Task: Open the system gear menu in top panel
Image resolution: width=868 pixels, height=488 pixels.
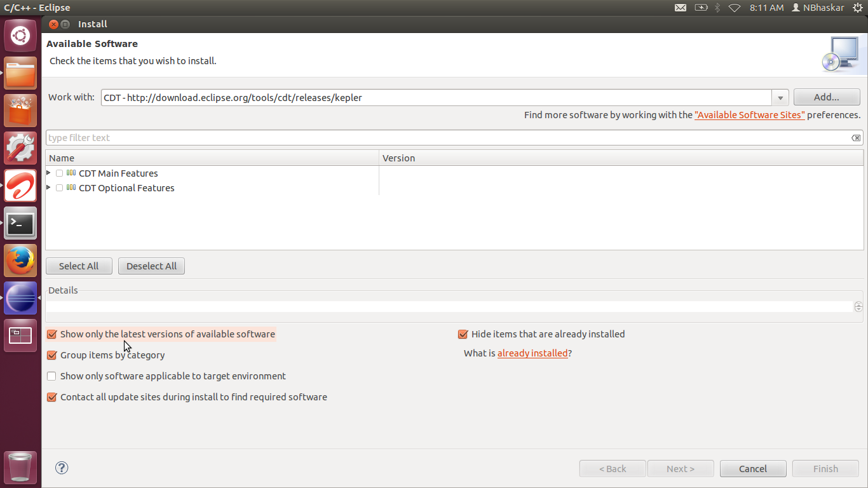Action: click(857, 8)
